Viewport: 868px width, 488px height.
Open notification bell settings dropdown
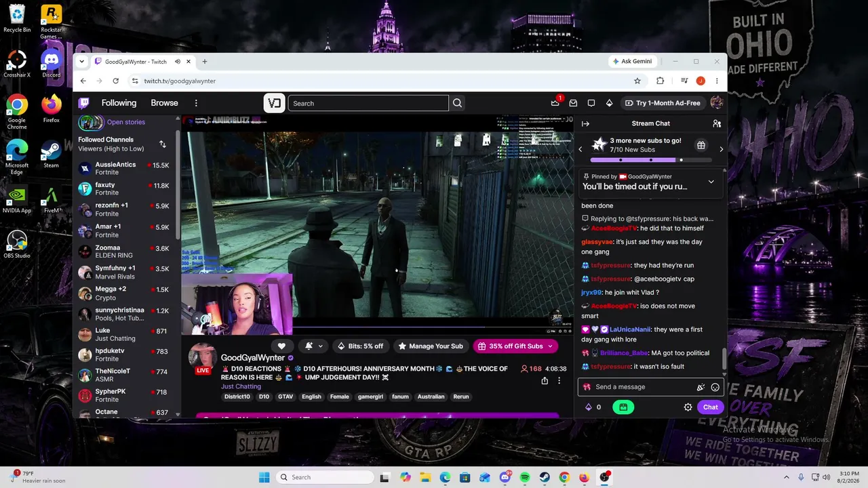(x=314, y=346)
